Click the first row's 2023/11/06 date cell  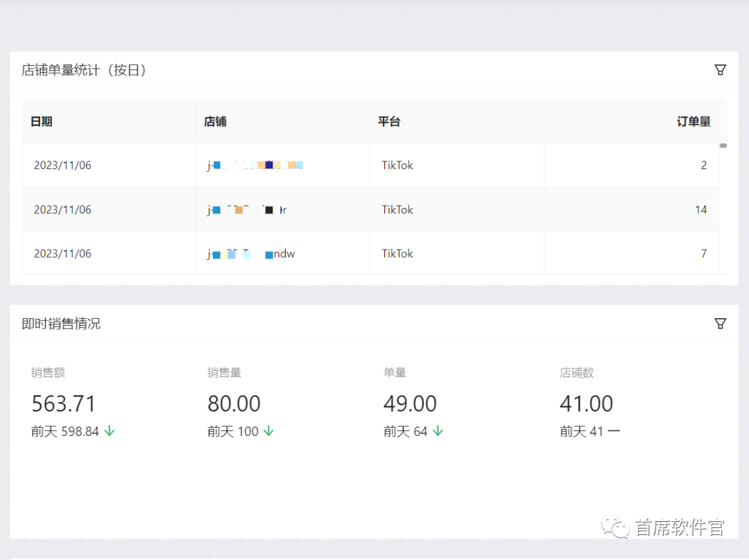(62, 166)
